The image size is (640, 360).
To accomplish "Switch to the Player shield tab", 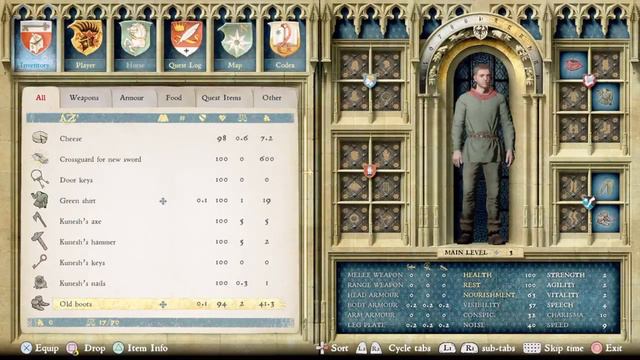I will [86, 45].
